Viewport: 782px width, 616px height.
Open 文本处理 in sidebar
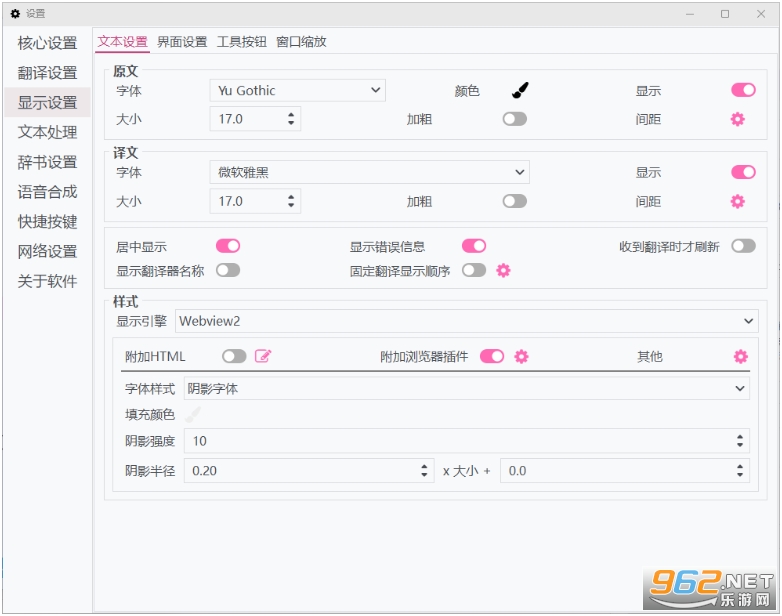pos(47,132)
